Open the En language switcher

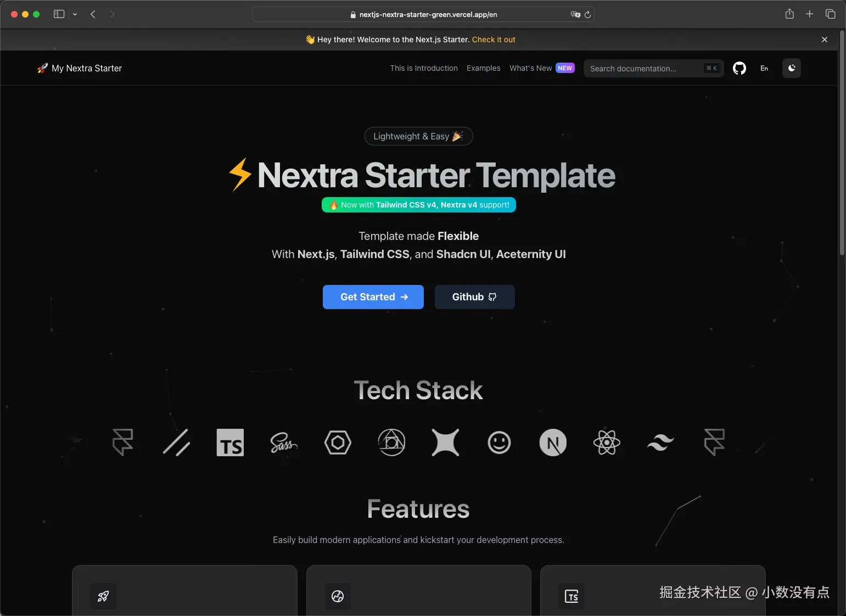click(764, 68)
